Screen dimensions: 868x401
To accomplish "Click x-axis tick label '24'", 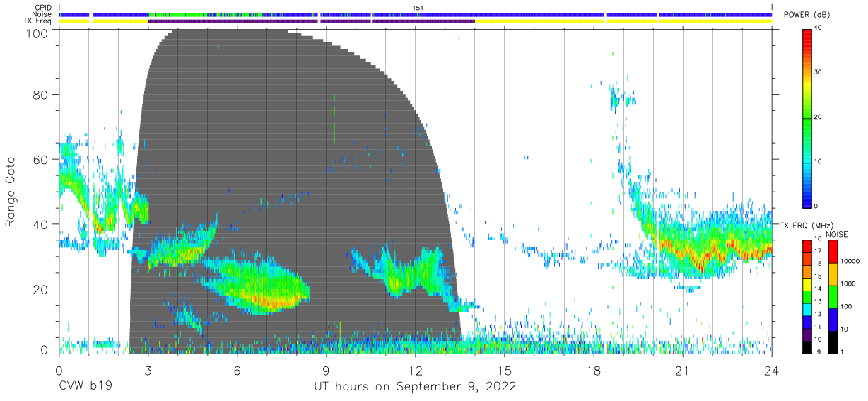I will pyautogui.click(x=772, y=370).
